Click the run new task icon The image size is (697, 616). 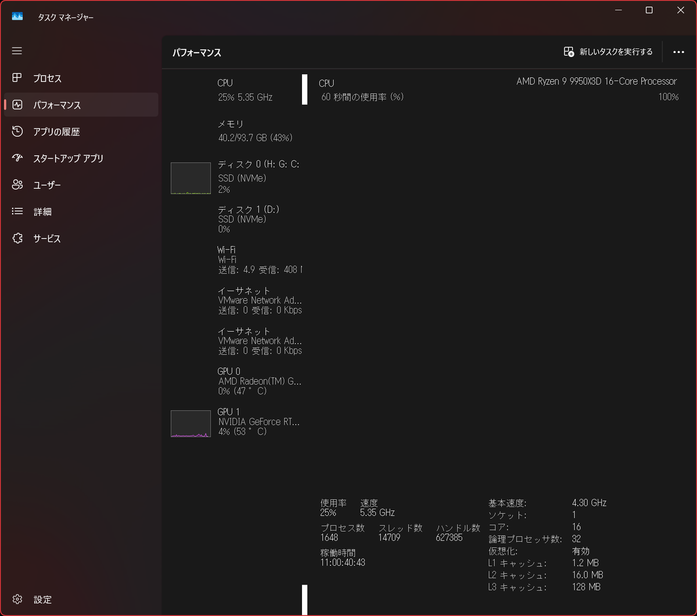point(569,52)
